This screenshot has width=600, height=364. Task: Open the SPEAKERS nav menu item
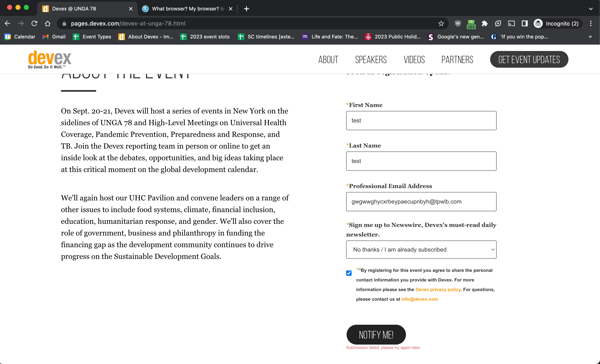tap(371, 60)
